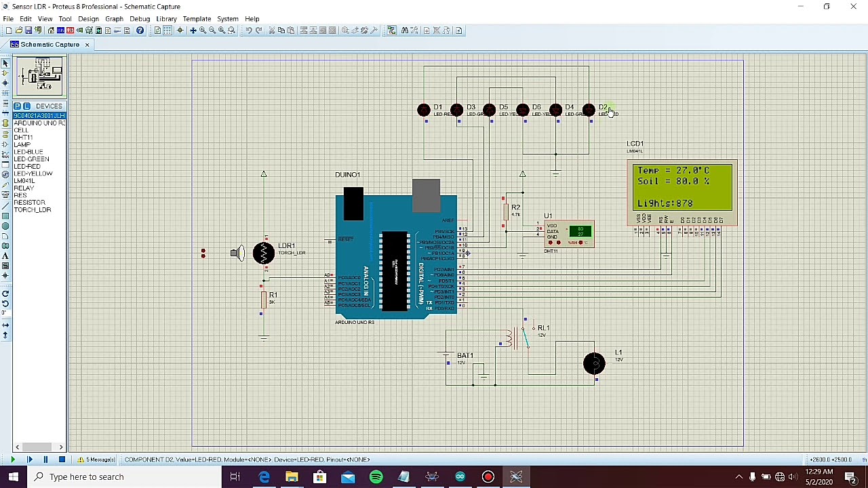Zoom in on the schematic
Image resolution: width=868 pixels, height=488 pixels.
click(203, 30)
